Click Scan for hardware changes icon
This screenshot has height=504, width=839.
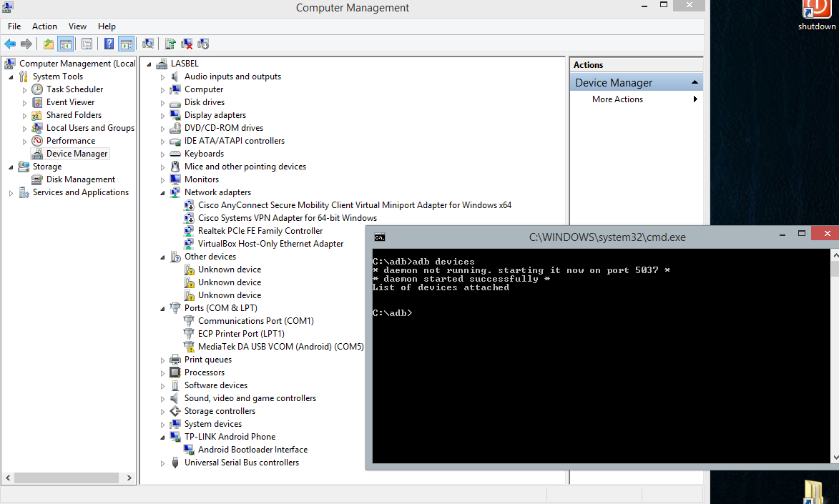pyautogui.click(x=148, y=44)
